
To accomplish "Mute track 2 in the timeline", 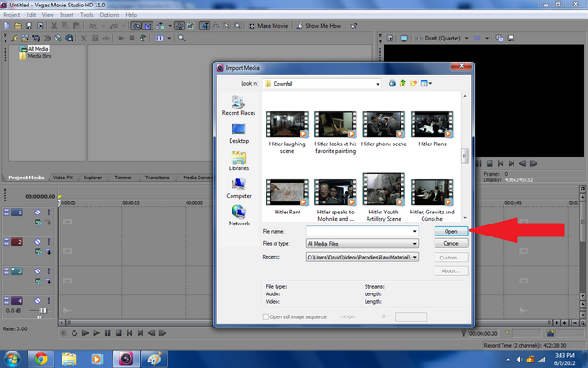I will (38, 241).
